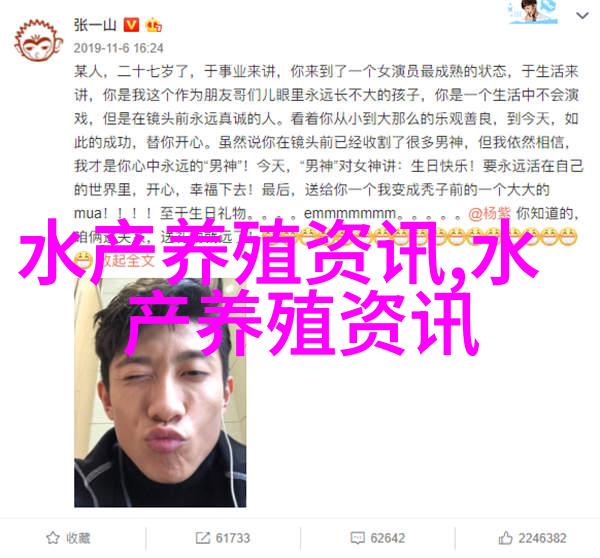
Task: Click the star favorite icon
Action: coord(53,538)
